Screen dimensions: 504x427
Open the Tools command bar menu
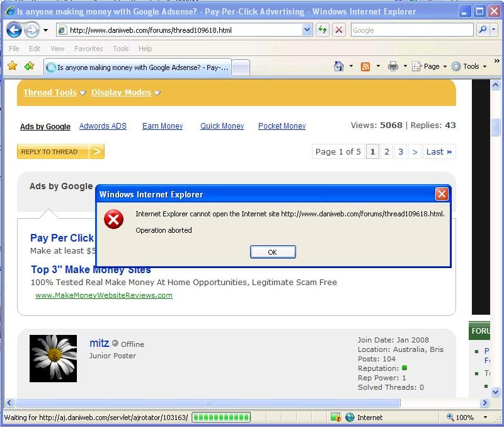[469, 66]
